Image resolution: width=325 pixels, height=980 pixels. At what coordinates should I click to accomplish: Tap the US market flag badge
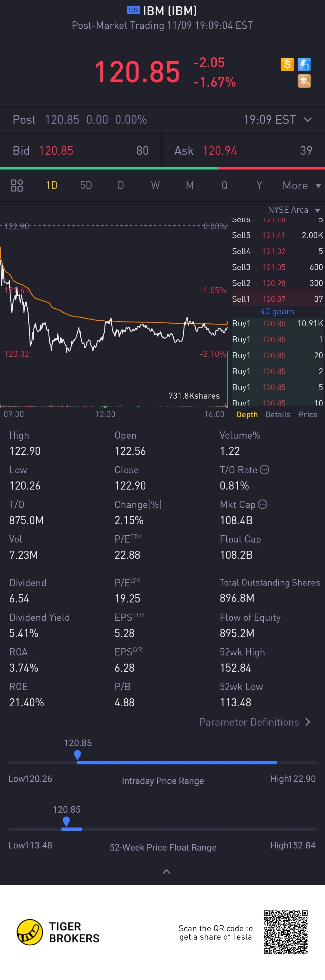pyautogui.click(x=133, y=10)
